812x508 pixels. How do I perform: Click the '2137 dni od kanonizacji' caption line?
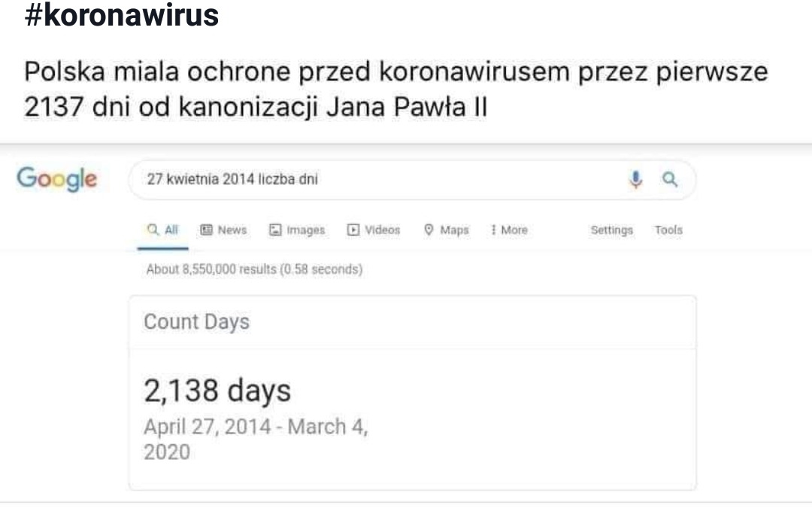coord(256,106)
